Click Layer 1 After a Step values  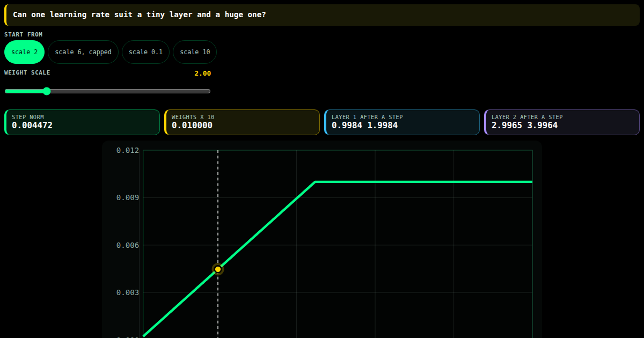point(365,126)
